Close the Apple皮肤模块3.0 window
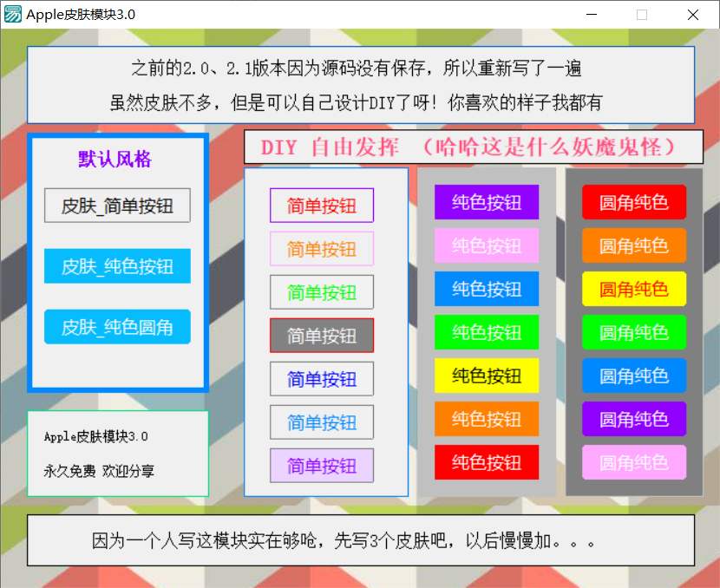720x588 pixels. 693,15
